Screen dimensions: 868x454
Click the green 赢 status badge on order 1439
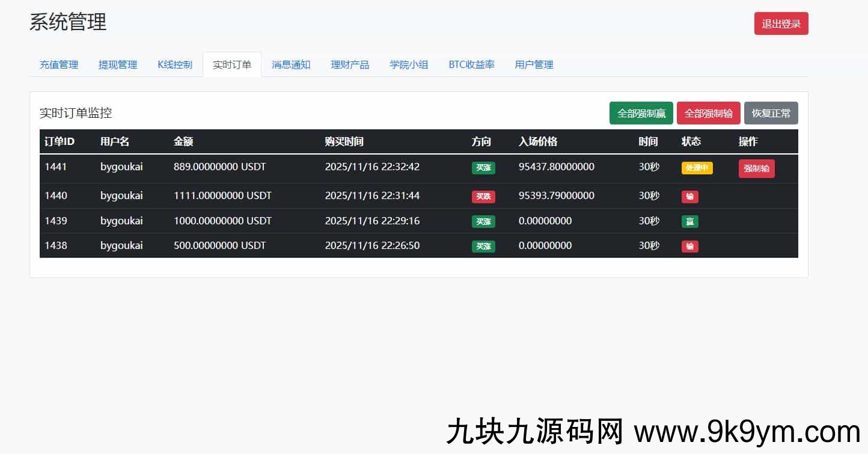click(689, 221)
